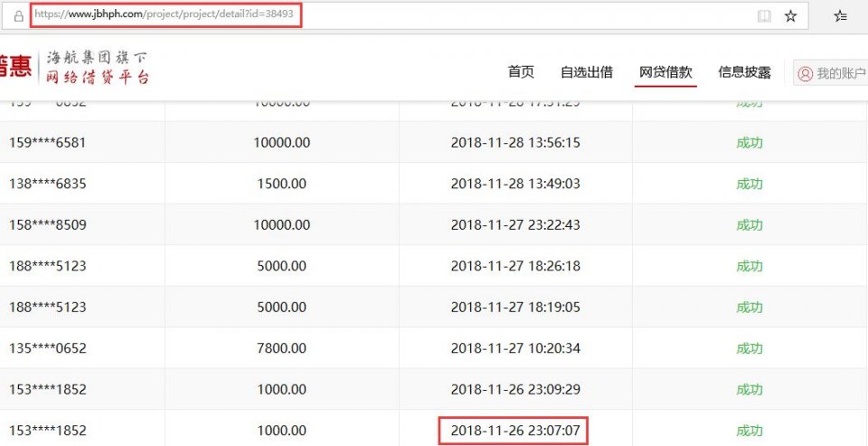Screen dimensions: 868x446
Task: Open favorites hub star-list icon
Action: point(840,16)
